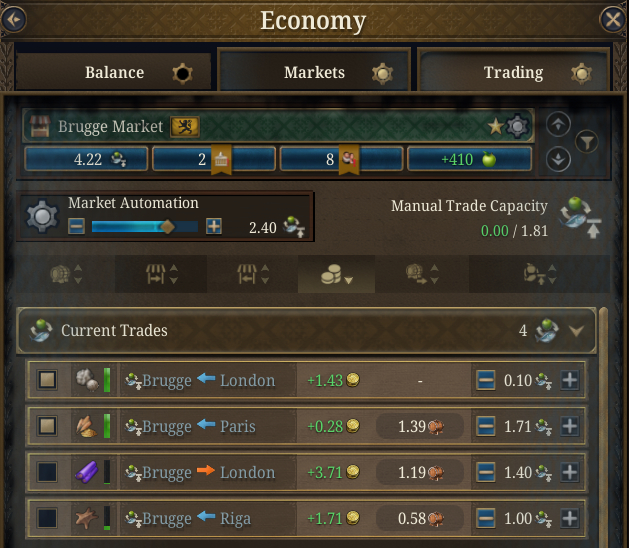The image size is (629, 548).
Task: Toggle checkbox for Brugge to London export
Action: 47,472
